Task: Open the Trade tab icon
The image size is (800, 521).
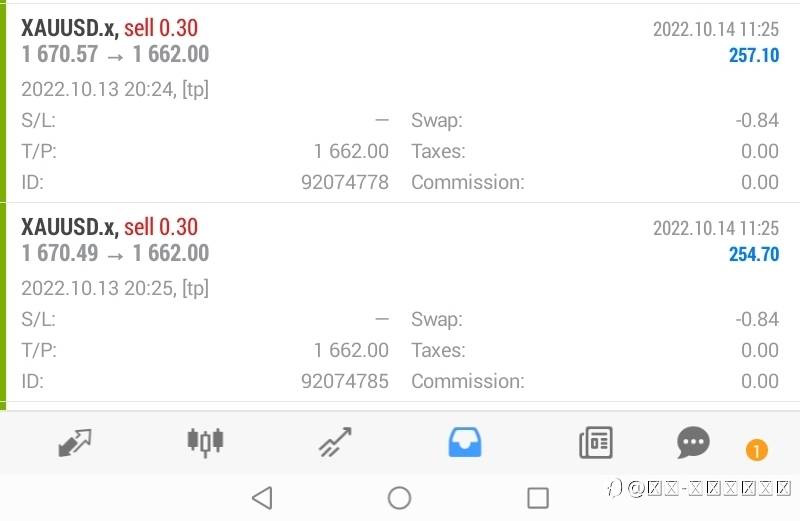Action: click(x=335, y=442)
